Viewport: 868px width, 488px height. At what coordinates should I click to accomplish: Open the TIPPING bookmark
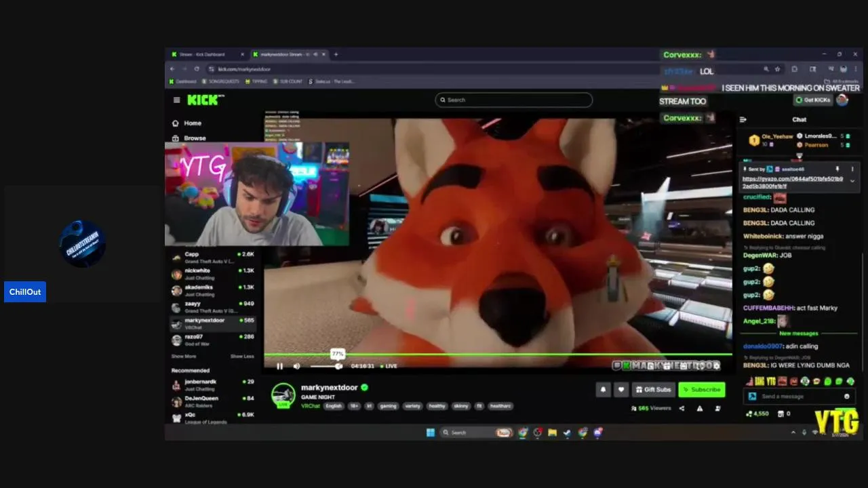pyautogui.click(x=256, y=81)
